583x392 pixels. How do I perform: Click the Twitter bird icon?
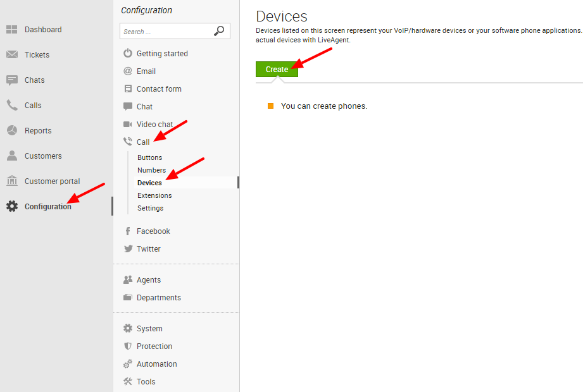click(128, 248)
